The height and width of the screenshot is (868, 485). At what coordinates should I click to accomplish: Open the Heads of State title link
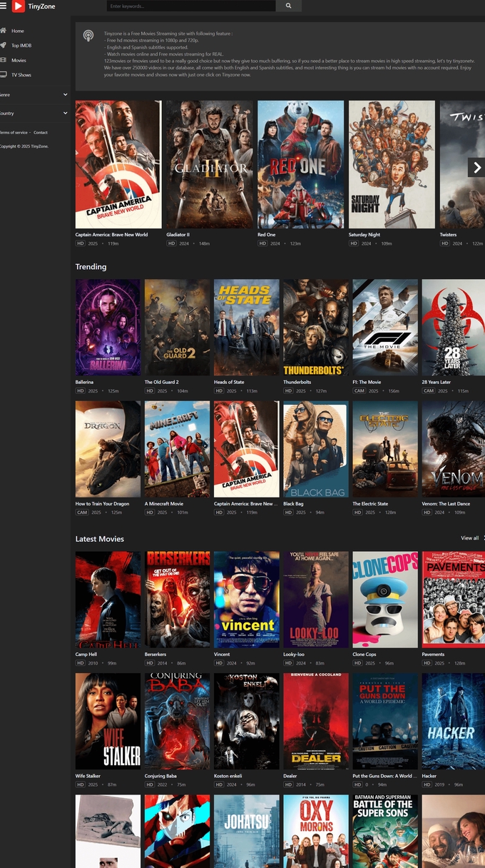tap(229, 382)
